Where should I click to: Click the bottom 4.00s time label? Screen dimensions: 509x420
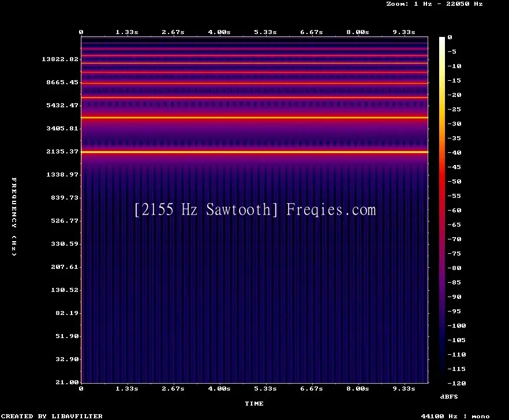click(x=219, y=388)
